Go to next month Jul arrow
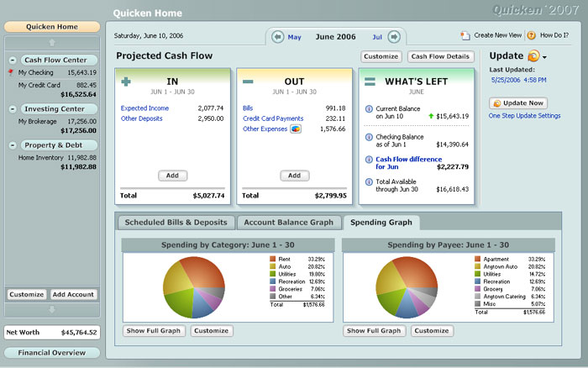Image resolution: width=588 pixels, height=368 pixels. tap(394, 37)
